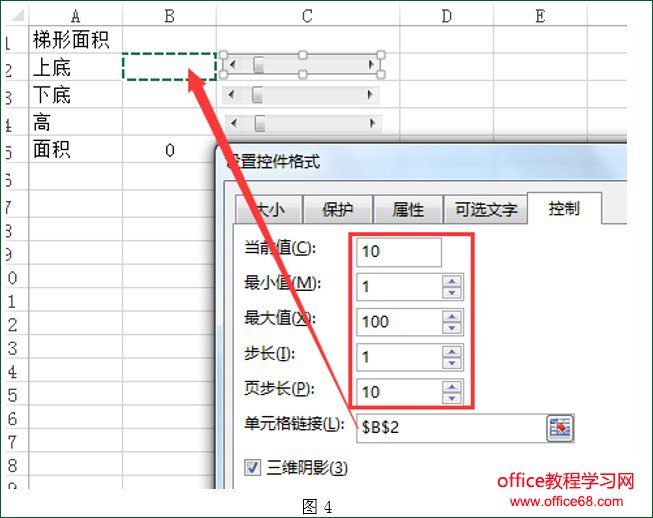
Task: Increase 页步长 with up spinner arrow
Action: click(x=452, y=387)
